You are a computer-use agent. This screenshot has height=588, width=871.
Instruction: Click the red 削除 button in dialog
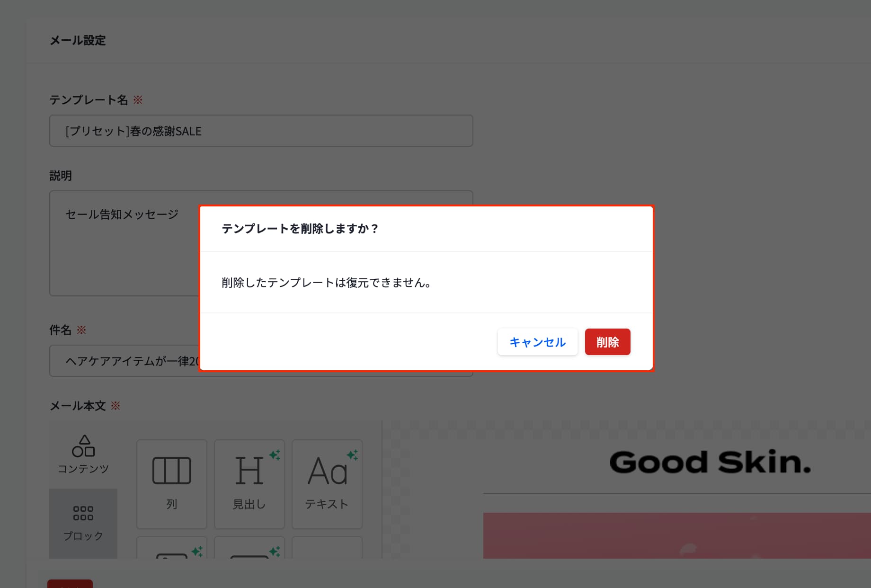pos(607,342)
